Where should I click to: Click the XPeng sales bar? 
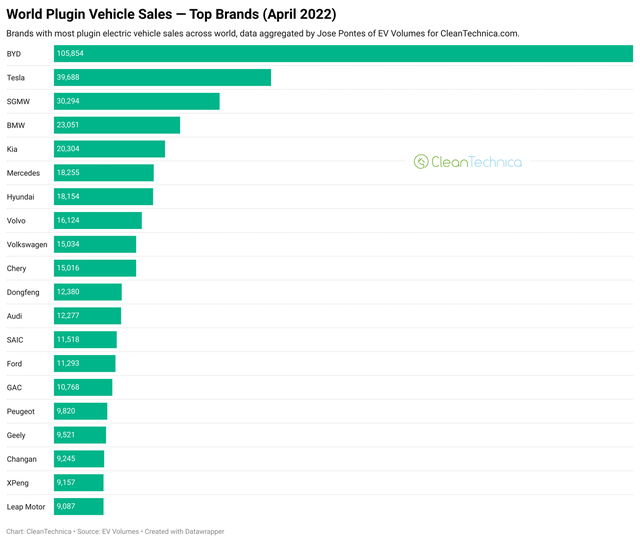79,483
